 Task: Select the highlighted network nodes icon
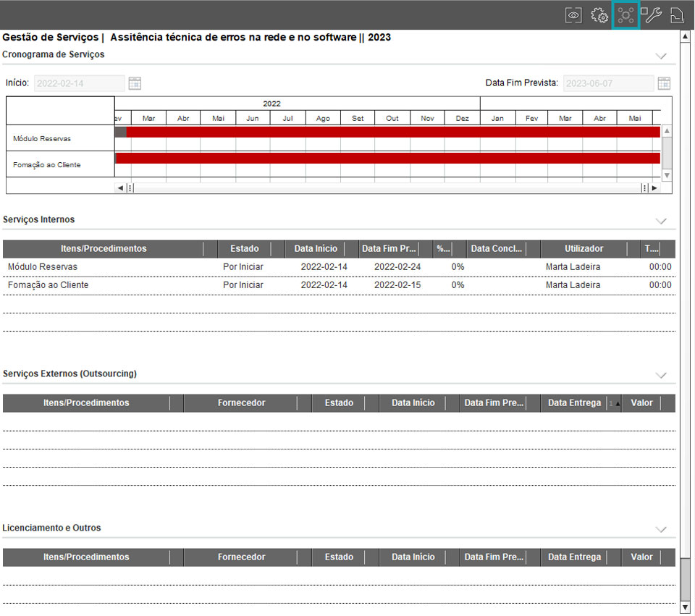tap(626, 15)
